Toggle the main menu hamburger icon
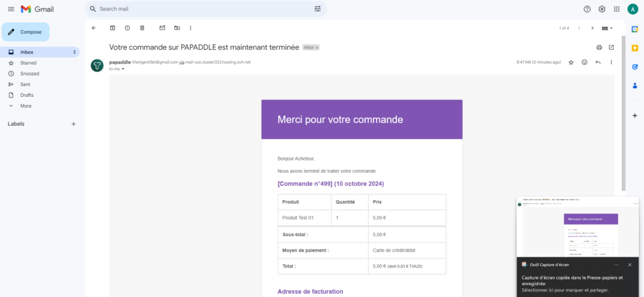Image resolution: width=644 pixels, height=297 pixels. click(x=11, y=9)
